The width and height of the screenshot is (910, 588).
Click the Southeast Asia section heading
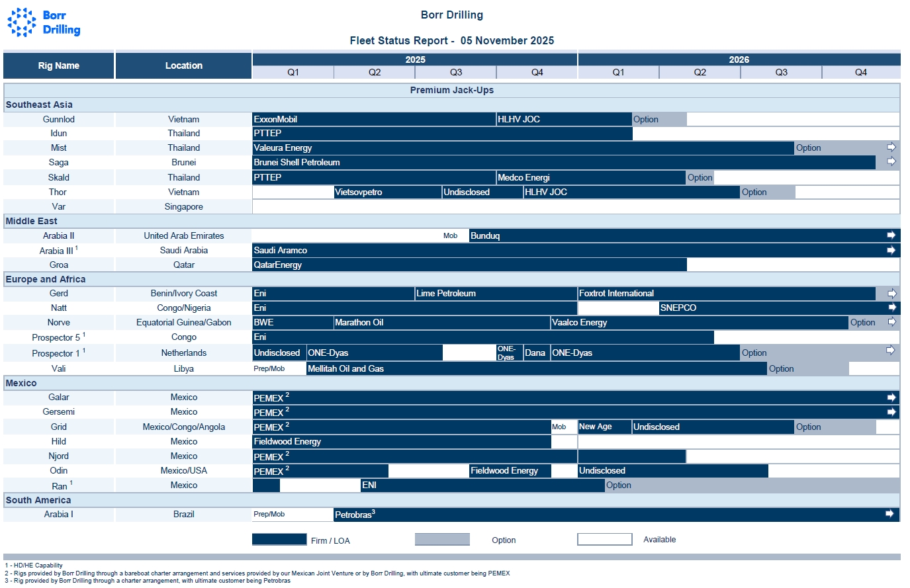(39, 105)
